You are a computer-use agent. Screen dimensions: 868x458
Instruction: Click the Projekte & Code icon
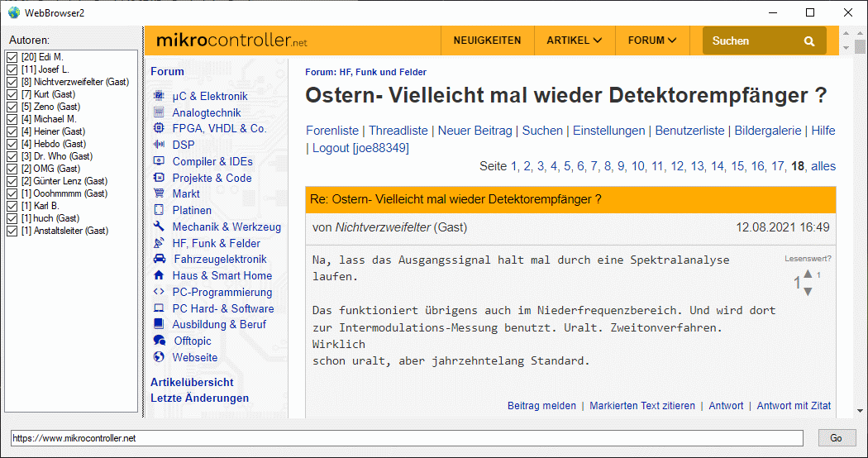tap(159, 178)
